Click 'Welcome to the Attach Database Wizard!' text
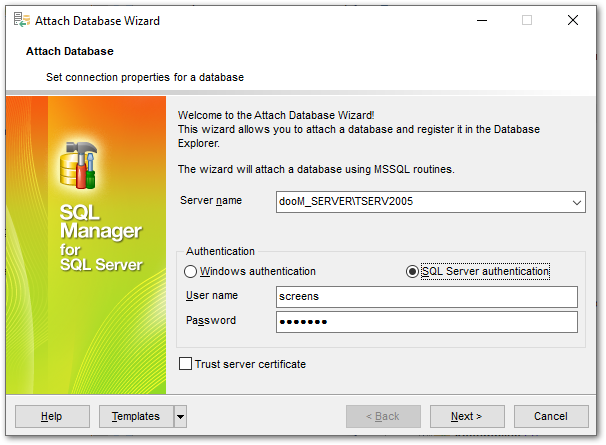 (276, 115)
